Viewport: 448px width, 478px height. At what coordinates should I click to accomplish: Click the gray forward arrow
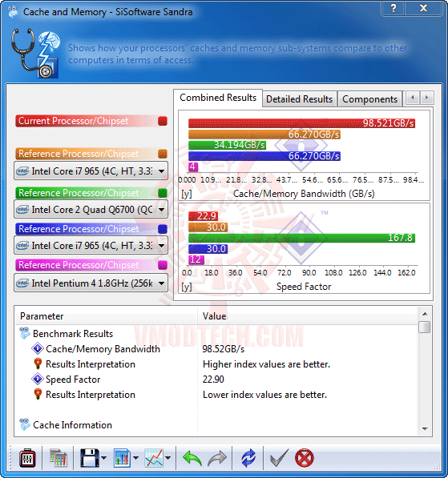coord(217,458)
